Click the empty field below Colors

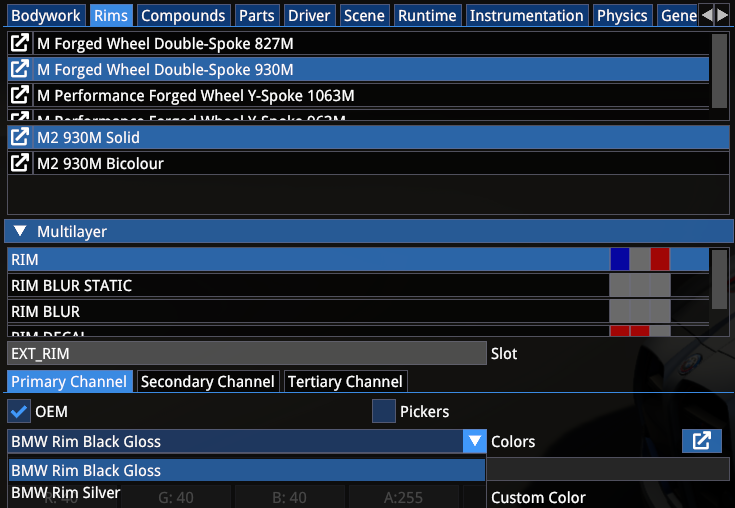[608, 469]
